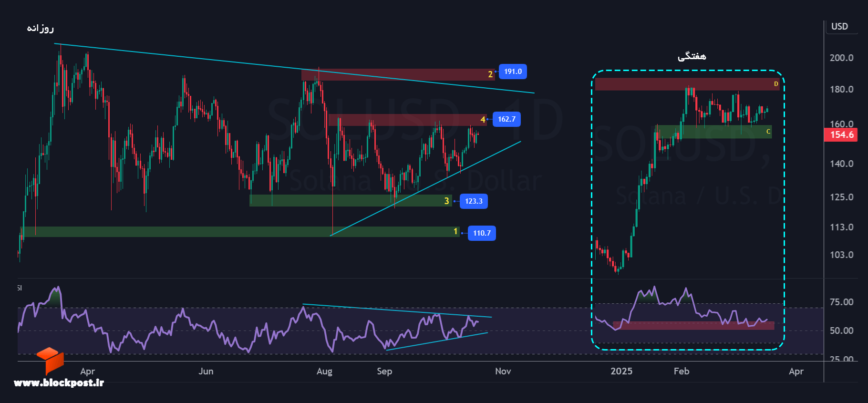Click the 75.00 RSI axis level

click(841, 302)
